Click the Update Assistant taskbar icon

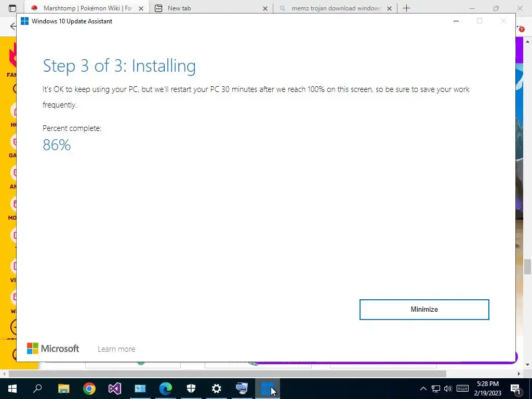(268, 389)
